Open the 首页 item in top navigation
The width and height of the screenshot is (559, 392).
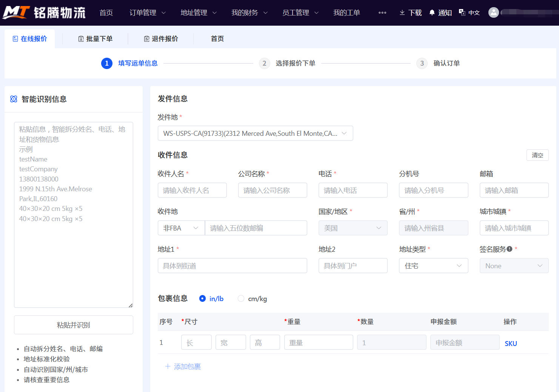[x=106, y=13]
